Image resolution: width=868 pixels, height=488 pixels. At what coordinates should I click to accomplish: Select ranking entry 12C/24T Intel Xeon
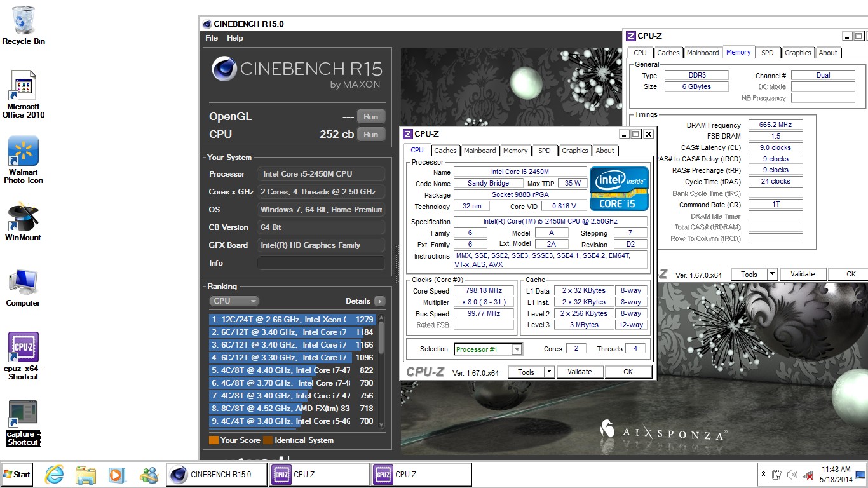pos(292,319)
